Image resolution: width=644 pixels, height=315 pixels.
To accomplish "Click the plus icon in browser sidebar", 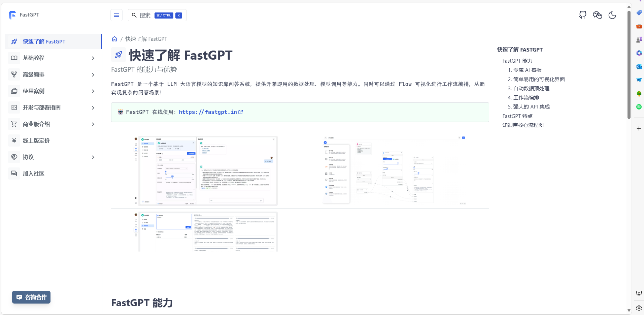I will [x=639, y=129].
